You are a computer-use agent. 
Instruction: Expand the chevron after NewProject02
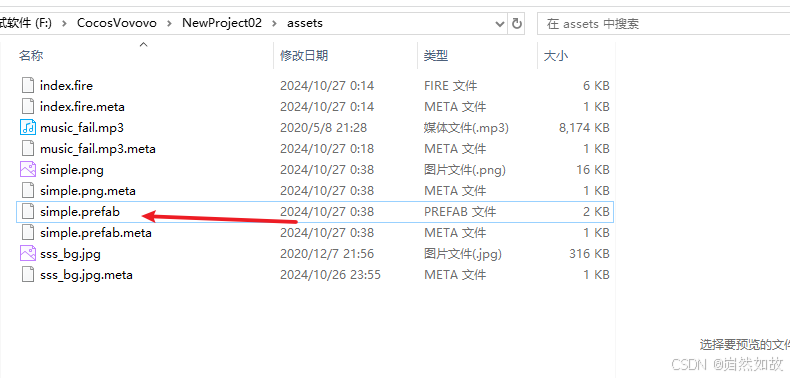point(275,23)
